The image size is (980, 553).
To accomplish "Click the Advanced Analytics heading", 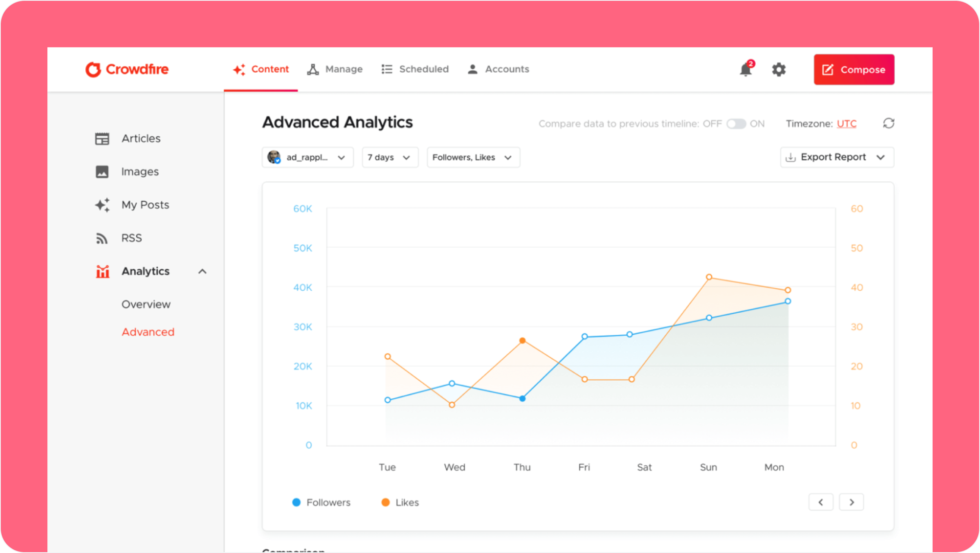I will [x=337, y=122].
